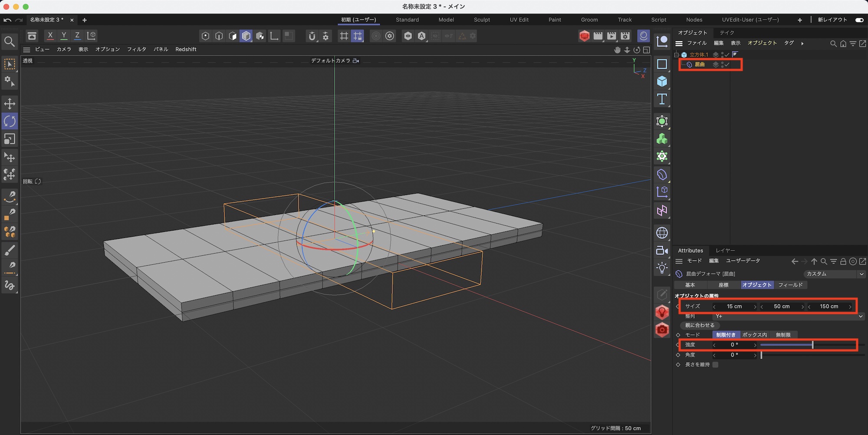This screenshot has height=435, width=868.
Task: Click the 親に合わせる button
Action: point(700,325)
